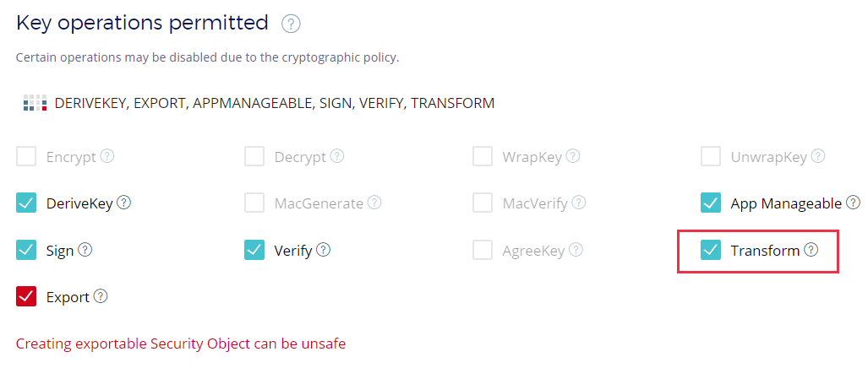Click the Verify help question icon
Image resolution: width=868 pixels, height=368 pixels.
coord(323,250)
